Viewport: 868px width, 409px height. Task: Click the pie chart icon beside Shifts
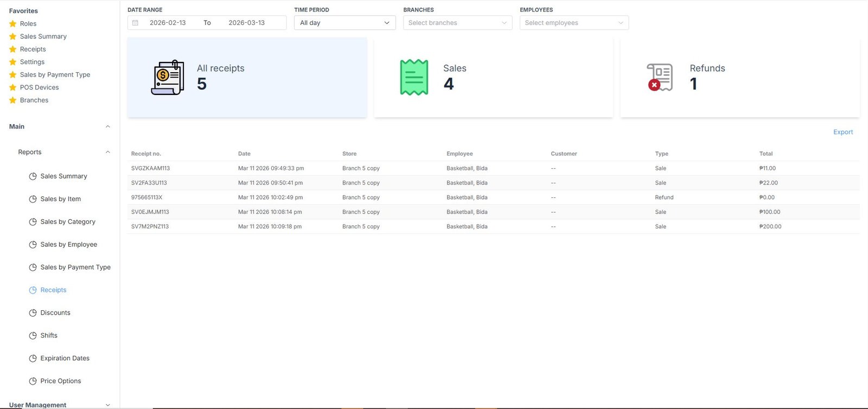(33, 336)
